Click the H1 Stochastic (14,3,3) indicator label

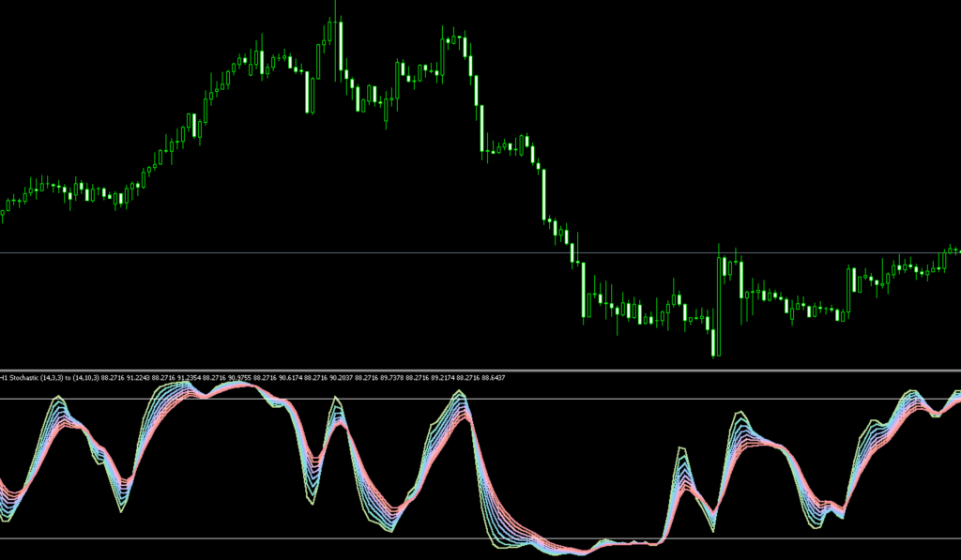click(x=32, y=378)
